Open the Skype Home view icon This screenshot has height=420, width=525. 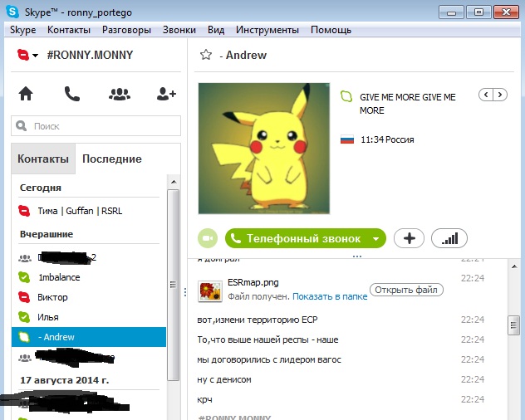click(26, 94)
